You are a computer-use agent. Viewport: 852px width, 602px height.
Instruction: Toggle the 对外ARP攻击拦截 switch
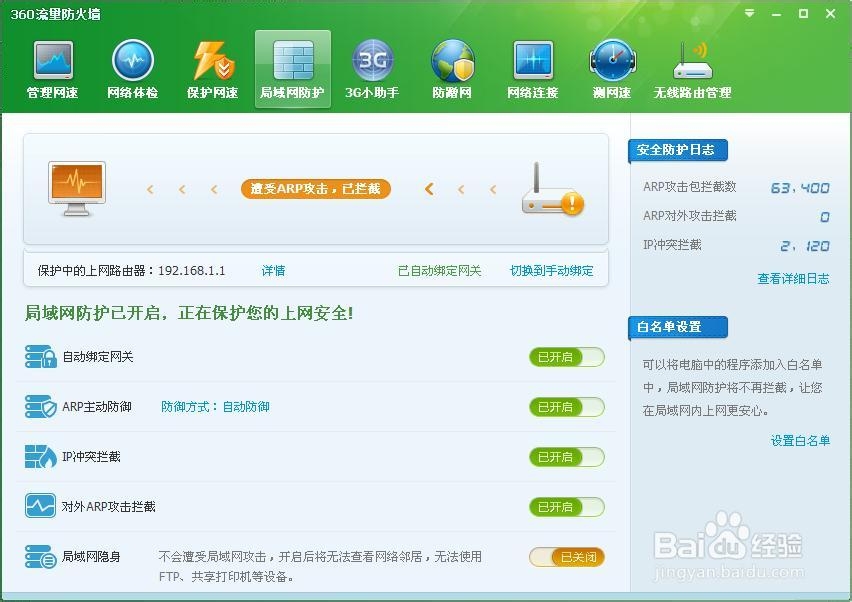tap(567, 507)
